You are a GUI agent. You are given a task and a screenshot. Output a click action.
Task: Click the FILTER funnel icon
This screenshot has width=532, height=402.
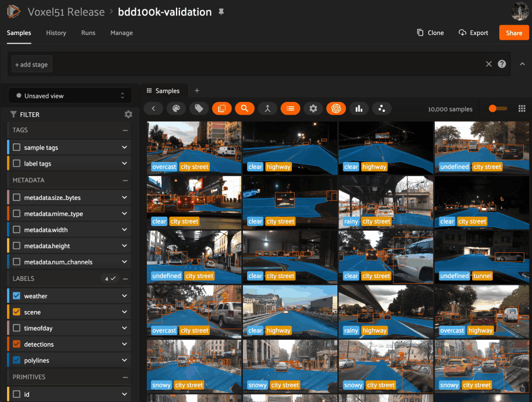point(13,114)
